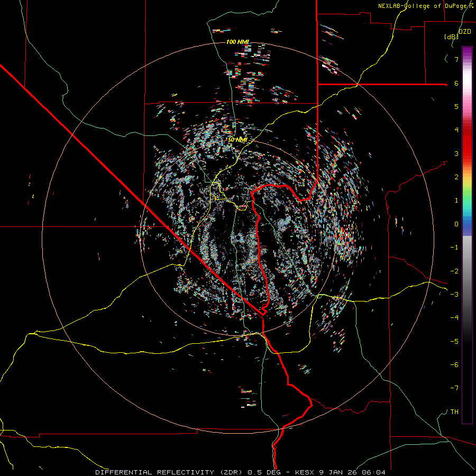The width and height of the screenshot is (476, 476).
Task: Click the '50 NMI' range ring label
Action: tap(237, 140)
